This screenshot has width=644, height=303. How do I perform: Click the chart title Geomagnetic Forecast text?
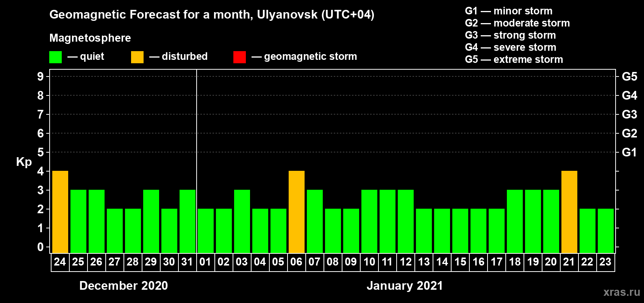coord(211,14)
